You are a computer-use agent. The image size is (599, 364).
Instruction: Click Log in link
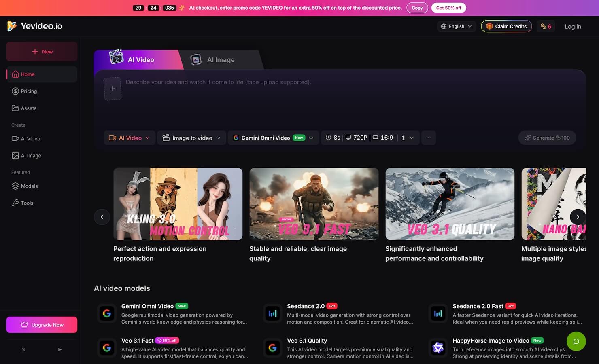(573, 26)
